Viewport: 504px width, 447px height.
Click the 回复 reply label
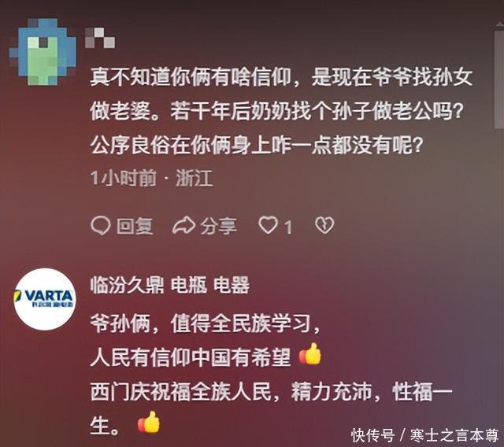click(135, 227)
